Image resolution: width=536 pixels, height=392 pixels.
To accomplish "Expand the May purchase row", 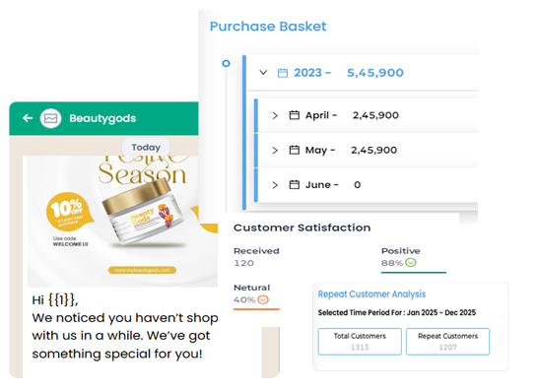I will [275, 151].
